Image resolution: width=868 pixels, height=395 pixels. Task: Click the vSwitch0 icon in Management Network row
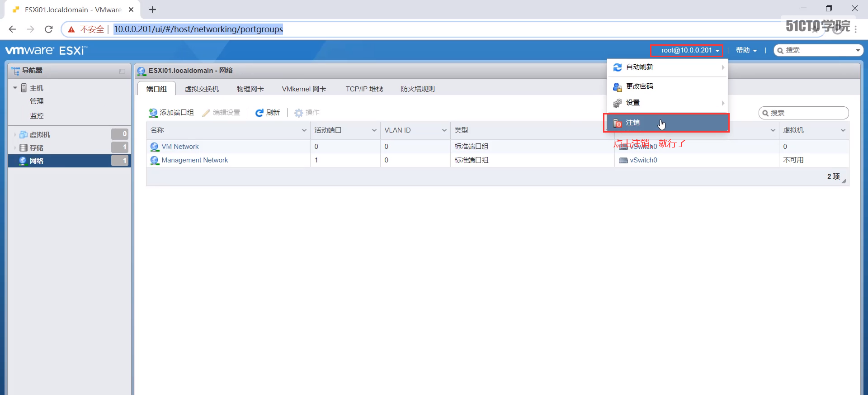(623, 160)
